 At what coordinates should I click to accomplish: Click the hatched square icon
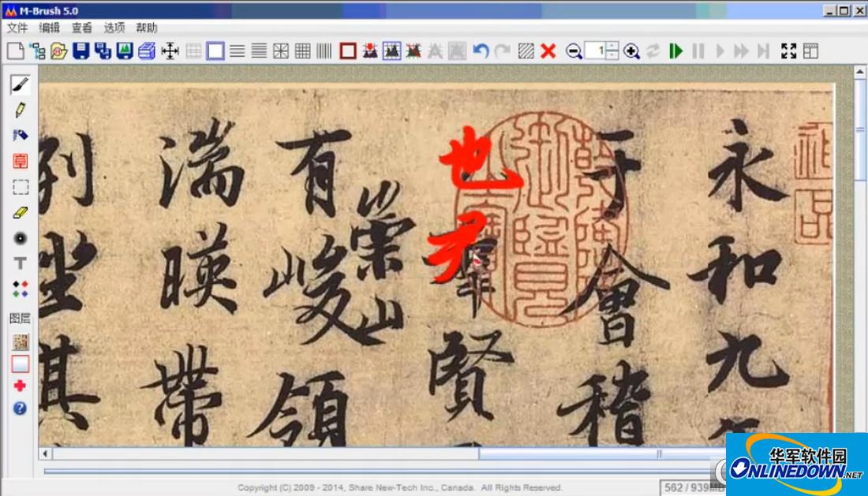coord(526,51)
